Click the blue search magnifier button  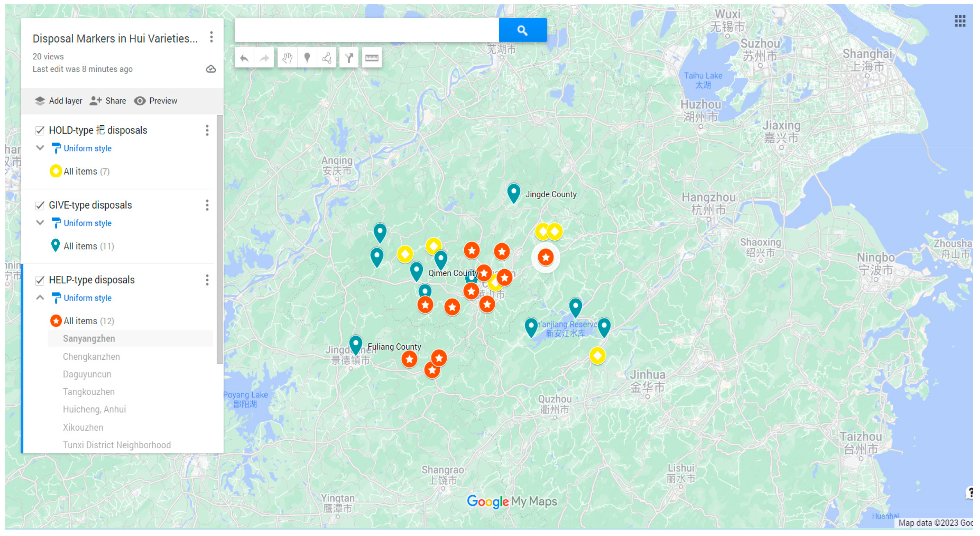point(522,30)
